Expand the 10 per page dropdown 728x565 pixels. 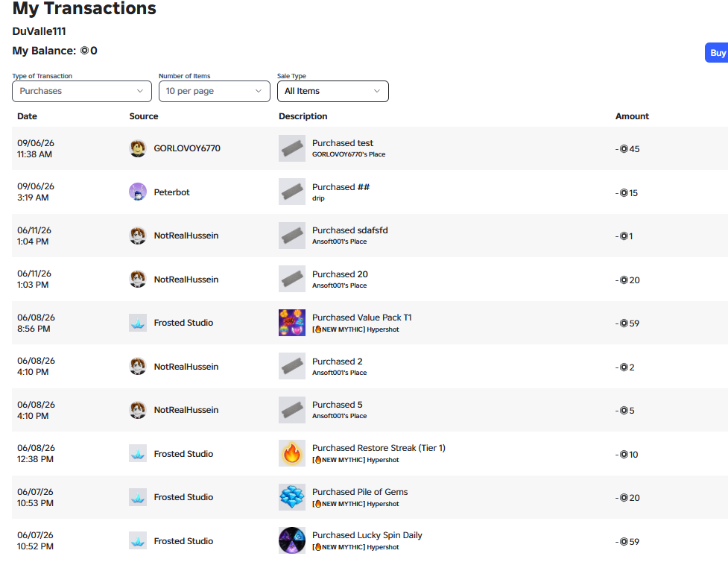[215, 91]
